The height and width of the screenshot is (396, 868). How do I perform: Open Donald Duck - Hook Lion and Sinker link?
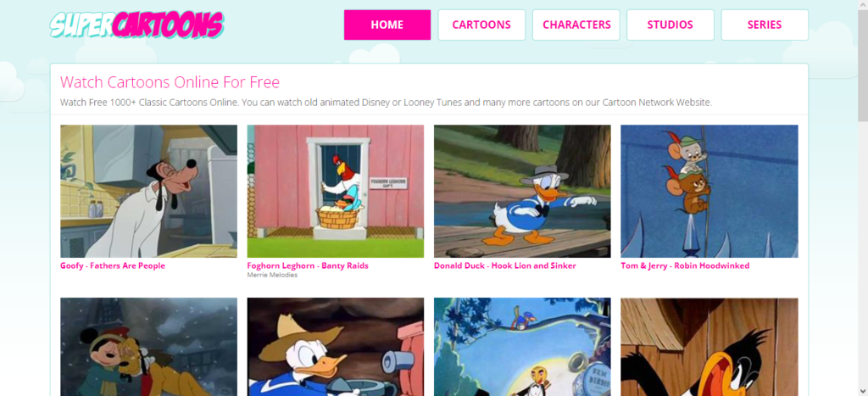pyautogui.click(x=505, y=266)
